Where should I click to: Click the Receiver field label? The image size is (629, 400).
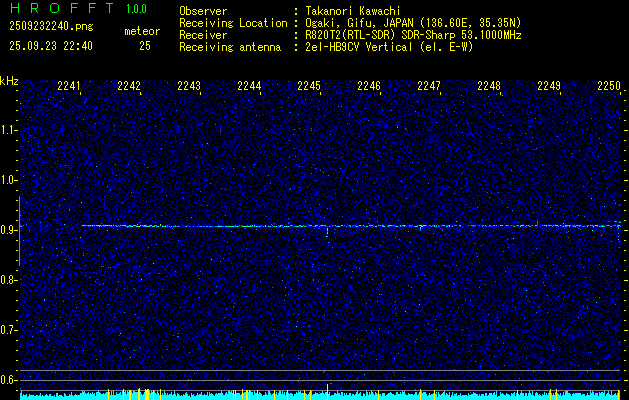(203, 35)
